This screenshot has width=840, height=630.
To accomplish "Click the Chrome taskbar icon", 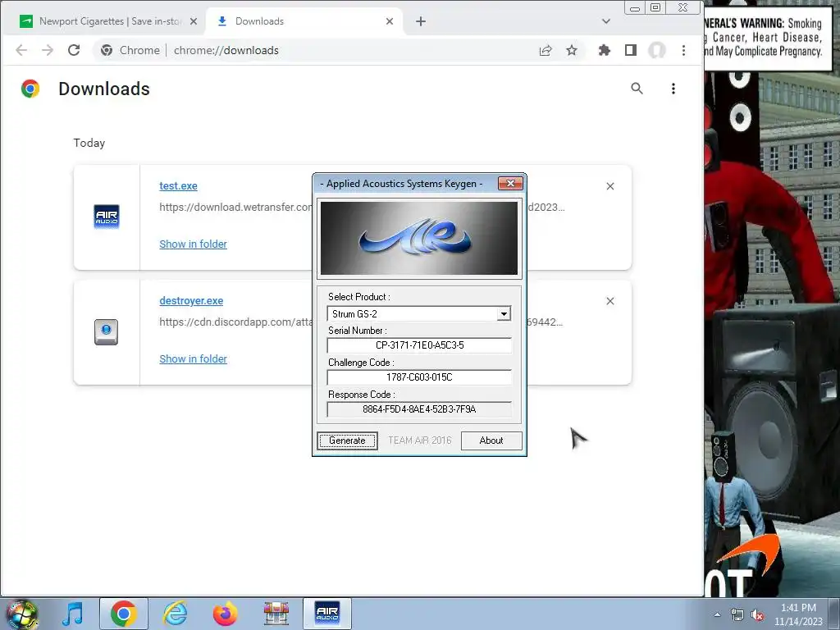I will [124, 614].
